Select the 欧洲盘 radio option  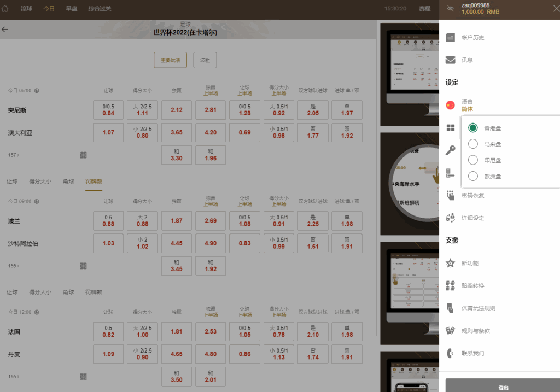tap(473, 176)
